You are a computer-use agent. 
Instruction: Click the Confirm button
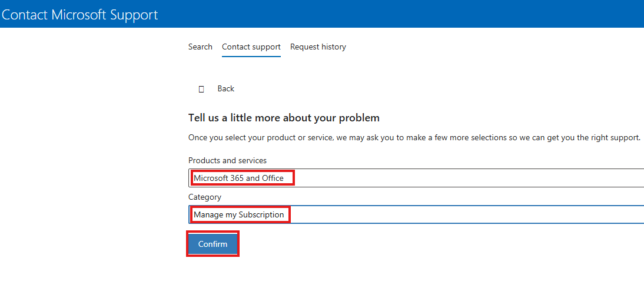(x=213, y=245)
